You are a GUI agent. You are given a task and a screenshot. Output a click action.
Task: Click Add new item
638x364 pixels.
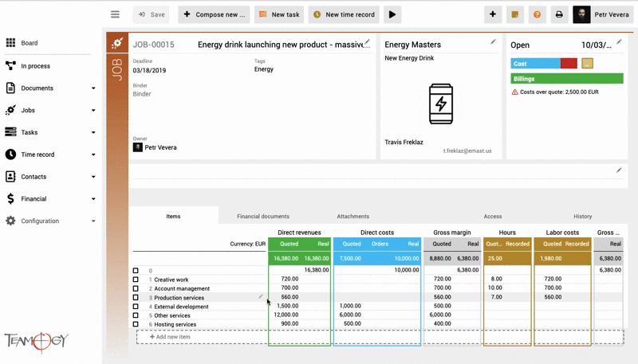170,337
